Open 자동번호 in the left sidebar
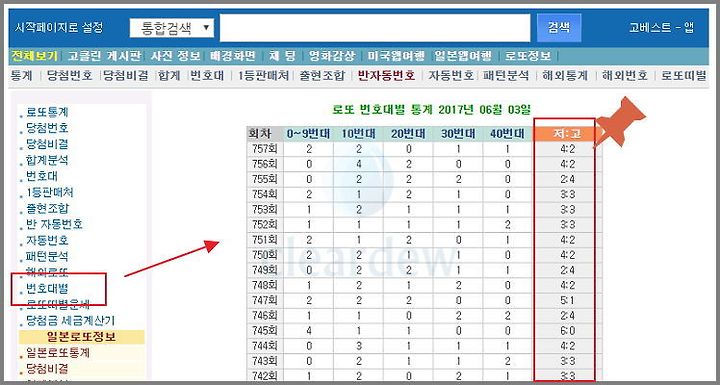720x385 pixels. coord(47,240)
